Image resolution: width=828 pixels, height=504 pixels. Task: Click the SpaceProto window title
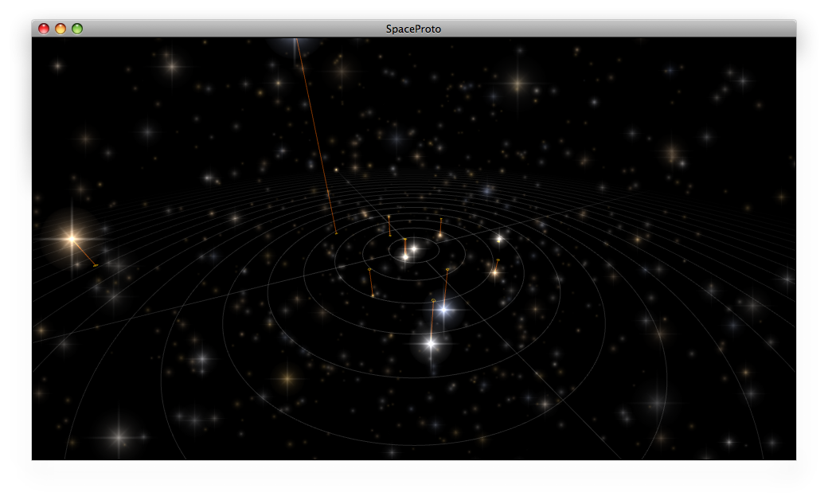click(413, 29)
